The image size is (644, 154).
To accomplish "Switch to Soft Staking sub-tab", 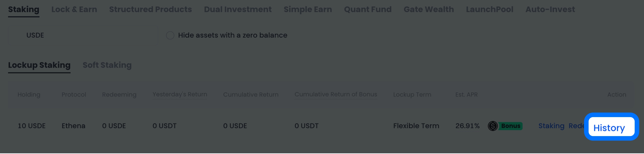I will pos(107,65).
